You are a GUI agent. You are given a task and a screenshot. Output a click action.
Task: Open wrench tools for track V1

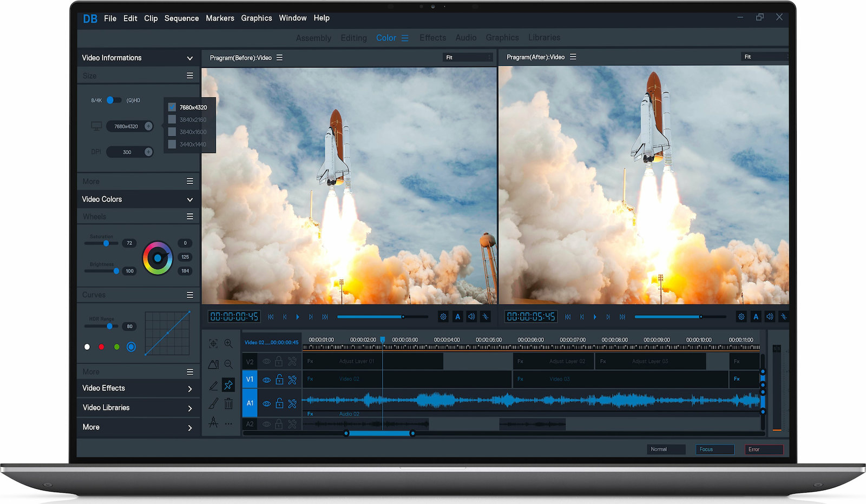(292, 380)
